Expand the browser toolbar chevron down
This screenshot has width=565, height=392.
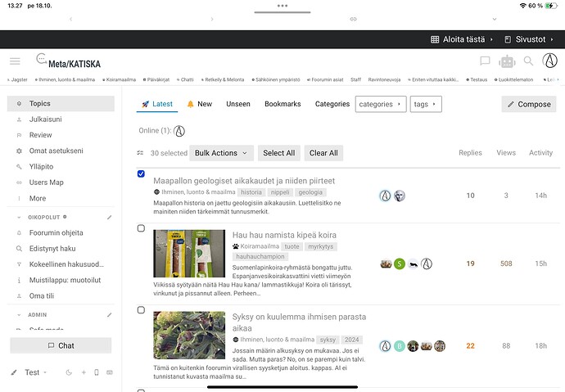point(495,19)
